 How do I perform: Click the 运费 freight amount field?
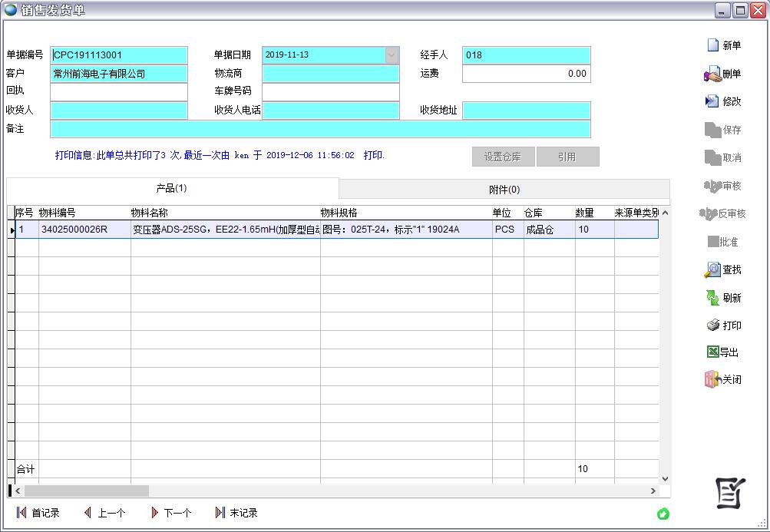[526, 74]
